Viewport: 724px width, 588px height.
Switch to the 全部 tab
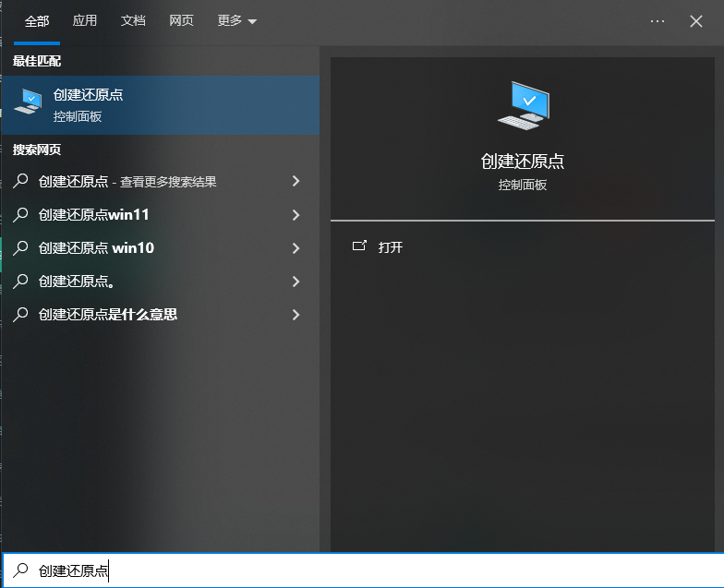(37, 21)
